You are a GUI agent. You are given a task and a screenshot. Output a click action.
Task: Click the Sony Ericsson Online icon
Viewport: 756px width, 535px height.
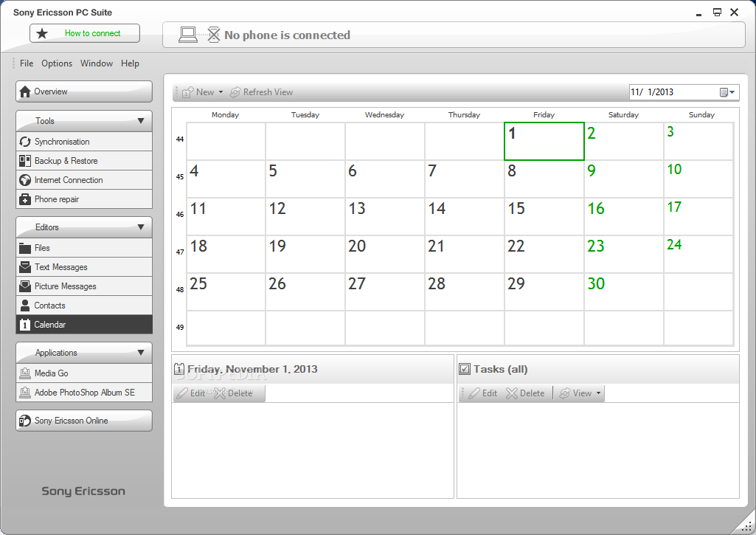click(x=25, y=421)
